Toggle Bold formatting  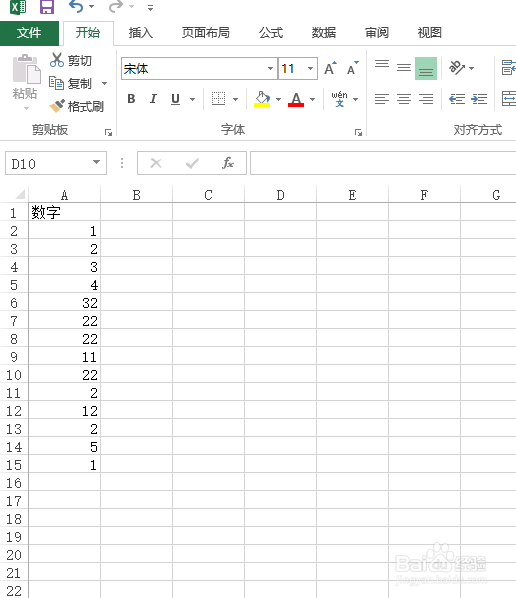tap(131, 99)
